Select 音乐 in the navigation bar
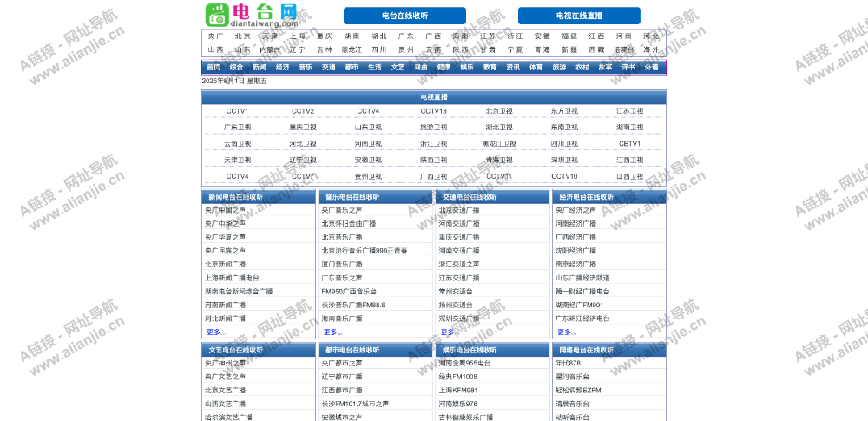This screenshot has height=421, width=868. (306, 68)
